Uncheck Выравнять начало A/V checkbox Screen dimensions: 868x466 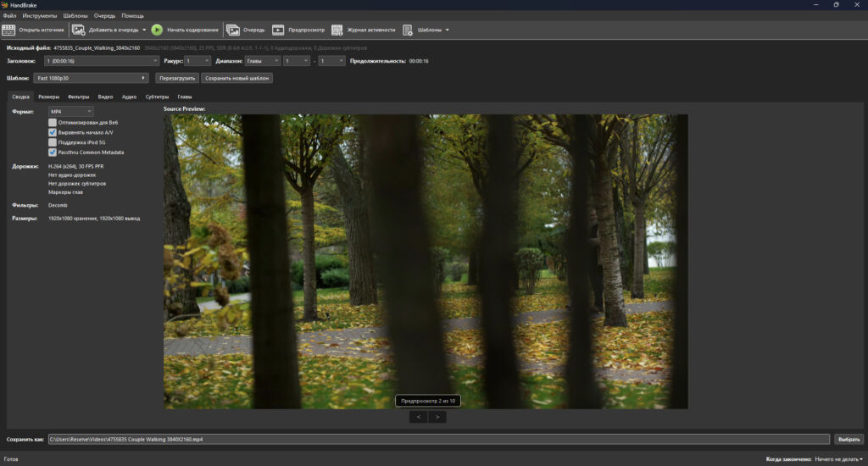53,132
